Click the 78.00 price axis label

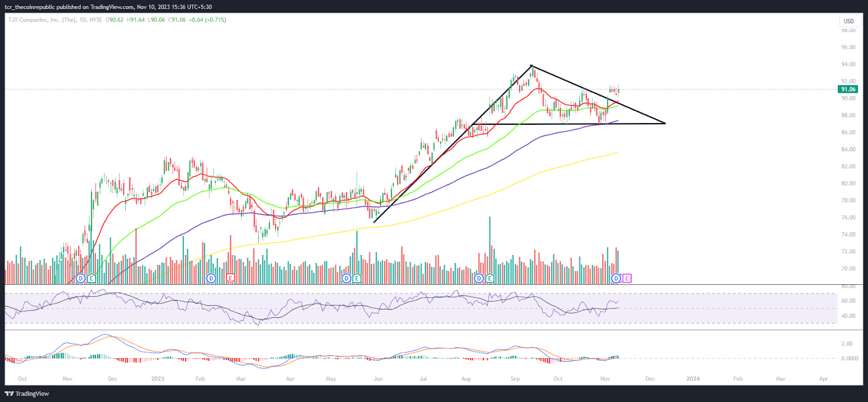tap(848, 200)
